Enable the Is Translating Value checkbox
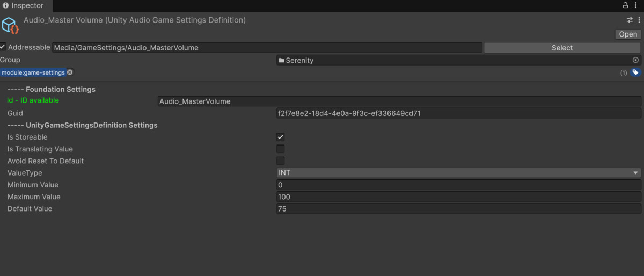The height and width of the screenshot is (276, 644). tap(280, 149)
